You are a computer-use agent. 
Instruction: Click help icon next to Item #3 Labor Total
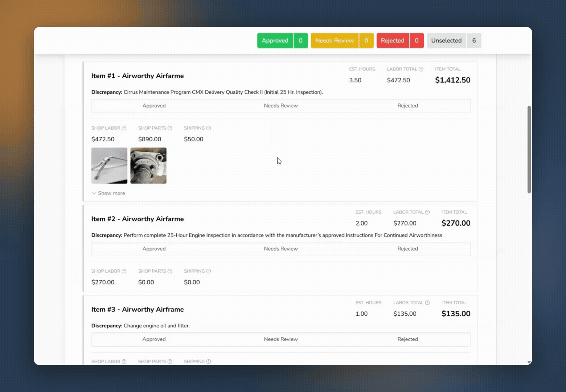tap(427, 303)
